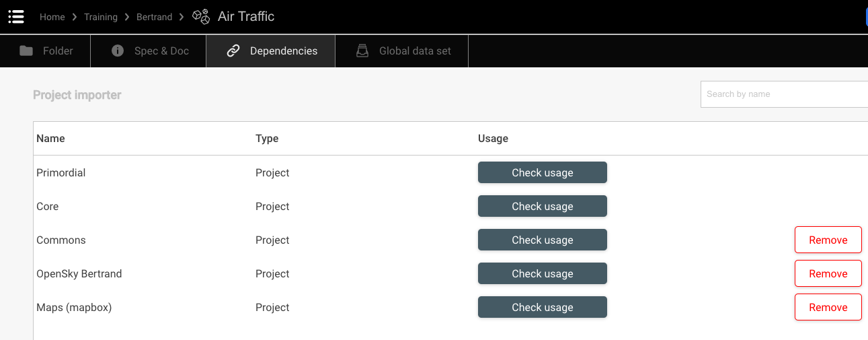Check usage of the Primordial project
The height and width of the screenshot is (340, 868).
pyautogui.click(x=542, y=172)
